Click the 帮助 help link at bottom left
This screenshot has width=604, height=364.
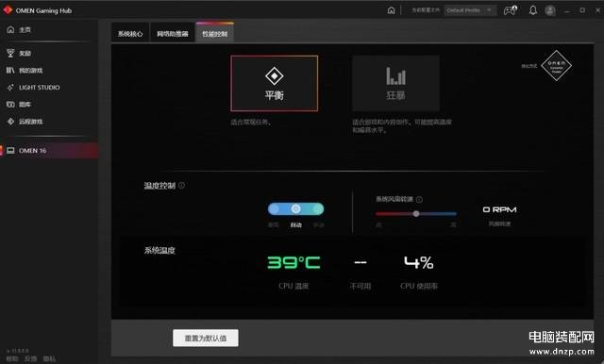point(12,358)
